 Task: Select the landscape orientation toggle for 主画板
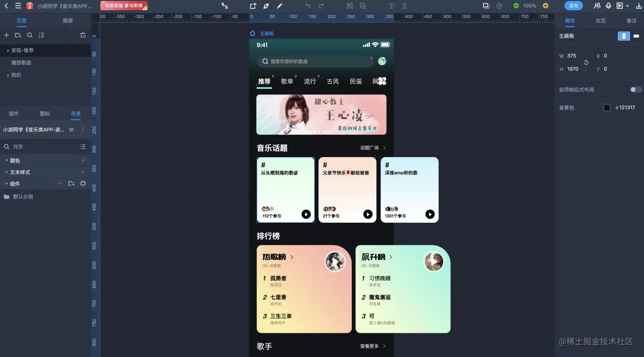(636, 36)
